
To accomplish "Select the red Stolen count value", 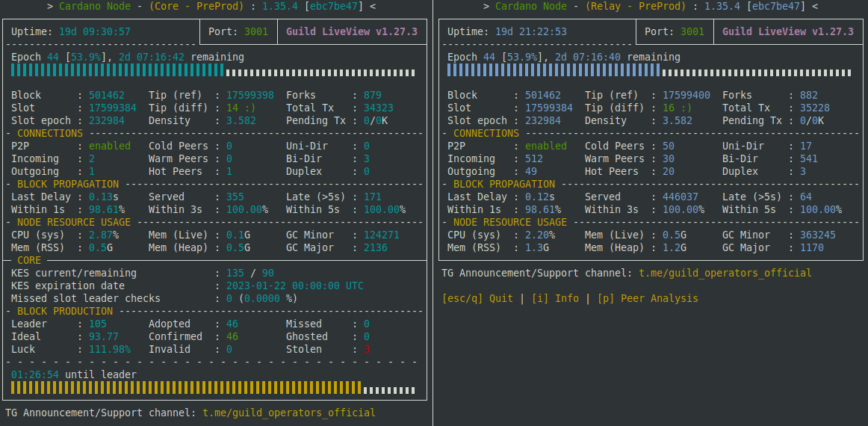I will point(367,350).
